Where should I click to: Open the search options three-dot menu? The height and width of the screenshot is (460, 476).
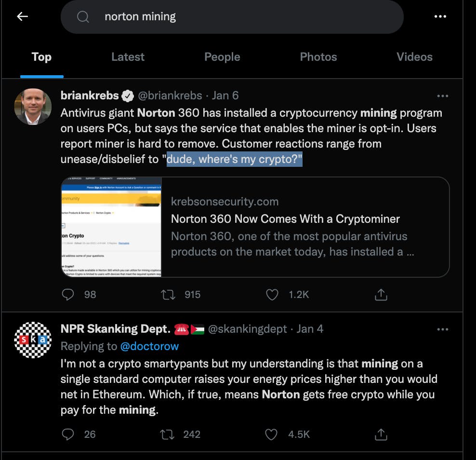[x=440, y=16]
